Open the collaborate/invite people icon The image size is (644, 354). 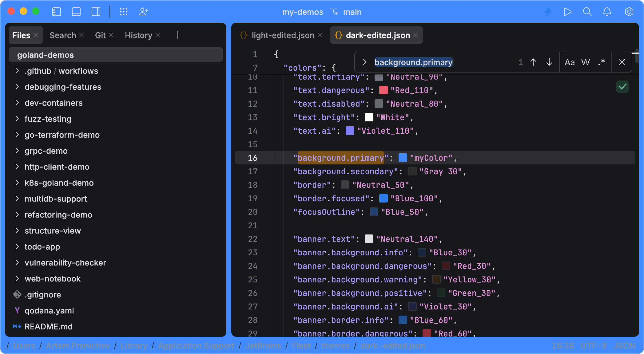[x=143, y=12]
